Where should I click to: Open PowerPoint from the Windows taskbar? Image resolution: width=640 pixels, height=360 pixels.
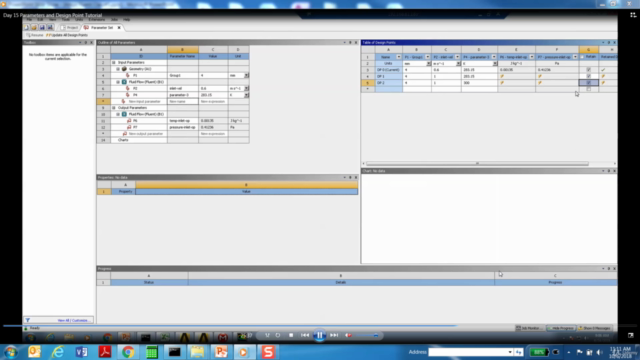(221, 352)
